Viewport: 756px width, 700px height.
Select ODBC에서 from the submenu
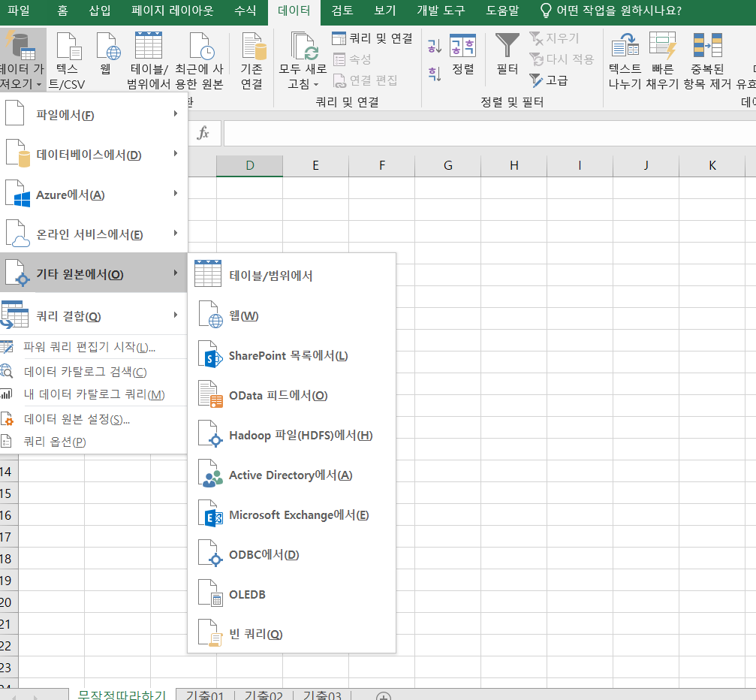tap(264, 554)
